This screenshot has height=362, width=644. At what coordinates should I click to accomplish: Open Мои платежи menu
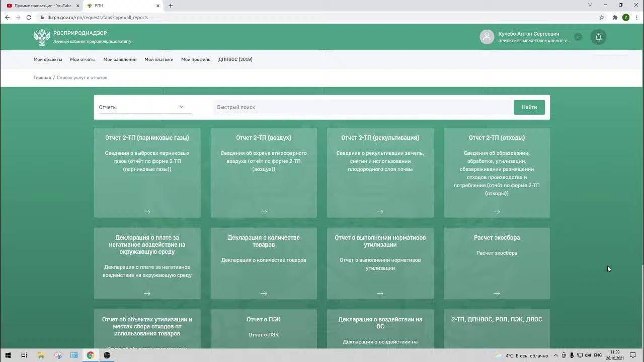(x=158, y=59)
